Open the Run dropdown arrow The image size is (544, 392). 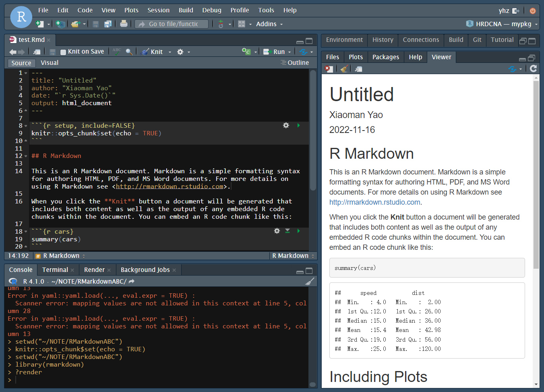(290, 52)
